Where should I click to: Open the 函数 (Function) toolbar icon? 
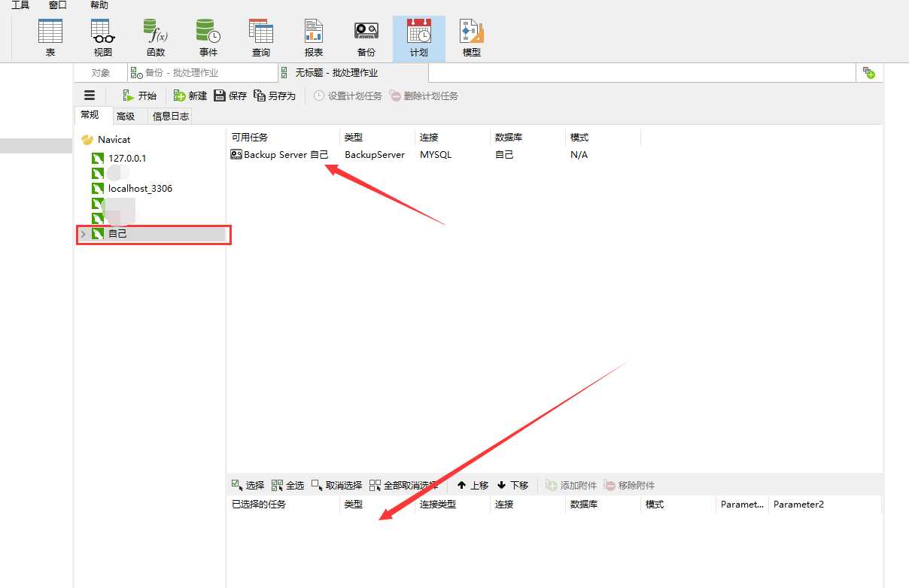click(x=156, y=38)
